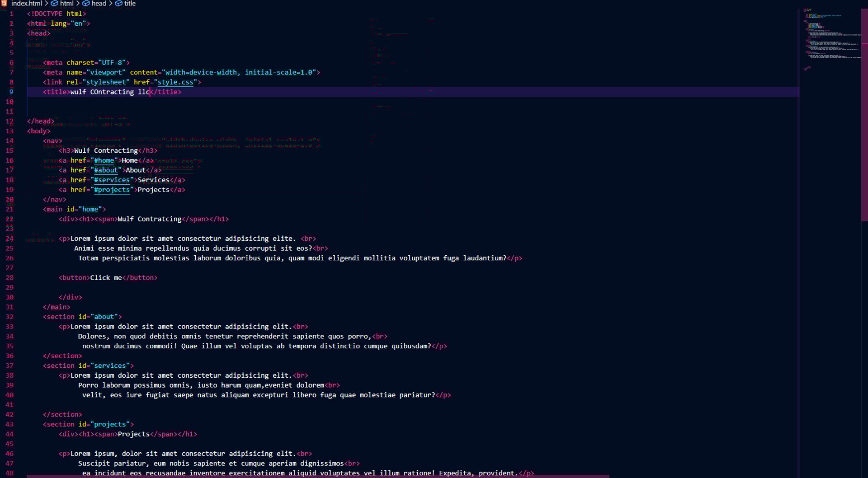Click line number 13 in the gutter
This screenshot has height=478, width=868.
point(9,131)
